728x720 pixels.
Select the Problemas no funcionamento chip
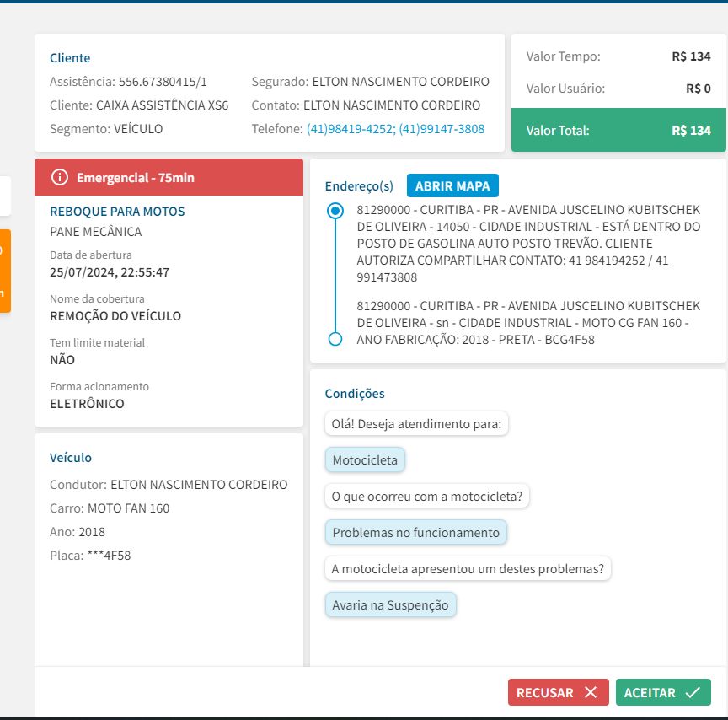pos(416,533)
